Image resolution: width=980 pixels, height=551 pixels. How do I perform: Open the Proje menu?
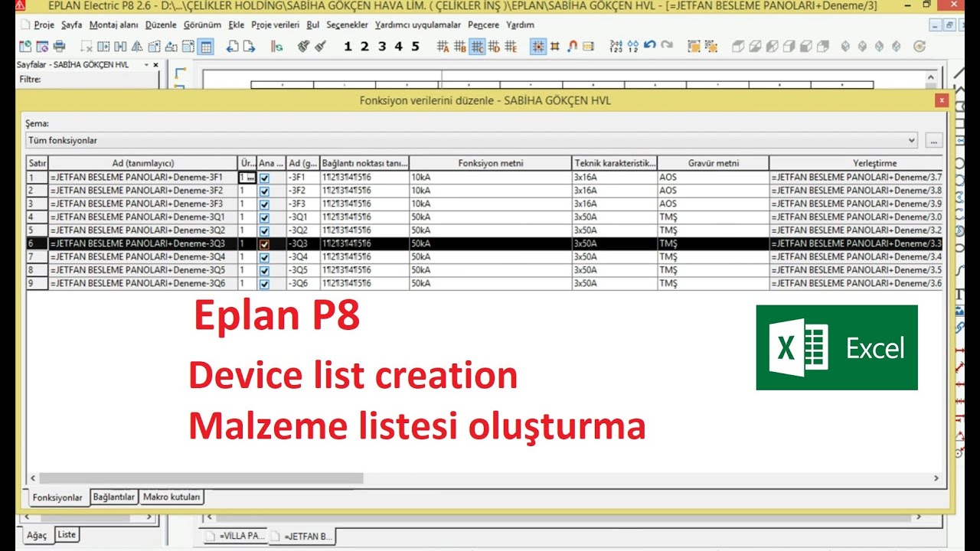[x=44, y=24]
